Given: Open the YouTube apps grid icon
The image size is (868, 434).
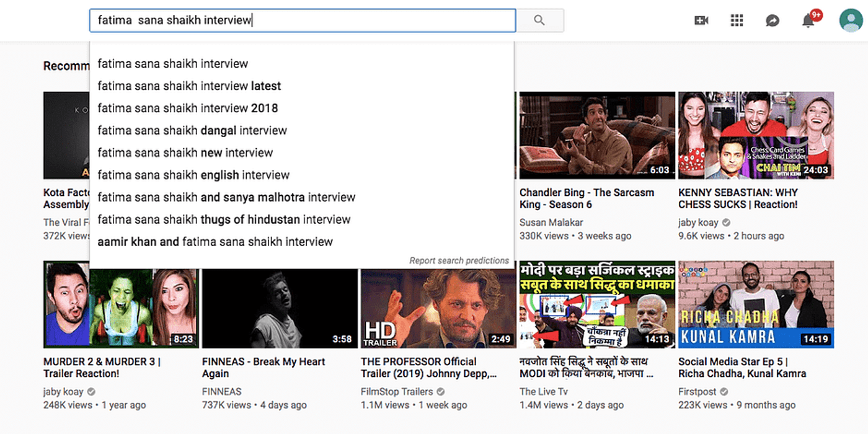Looking at the screenshot, I should [737, 20].
